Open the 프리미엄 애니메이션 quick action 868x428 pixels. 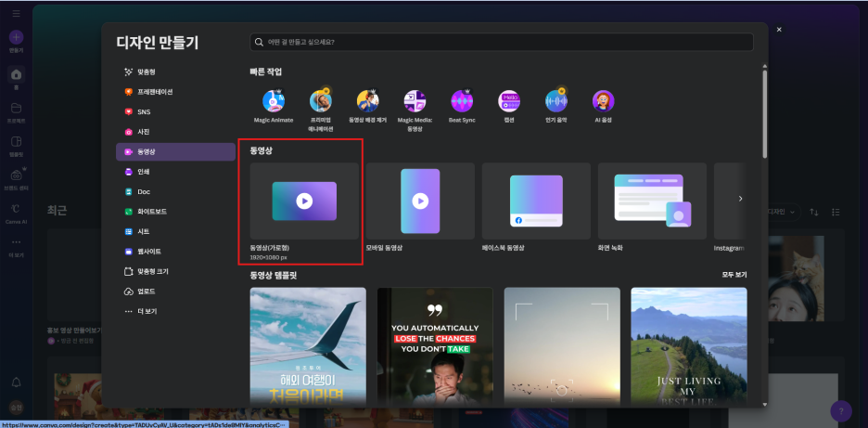tap(321, 102)
